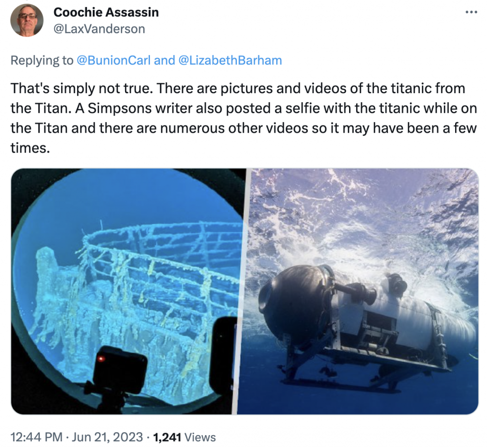This screenshot has height=448, width=487.
Task: Open the @LaxVanderson handle
Action: coord(99,29)
